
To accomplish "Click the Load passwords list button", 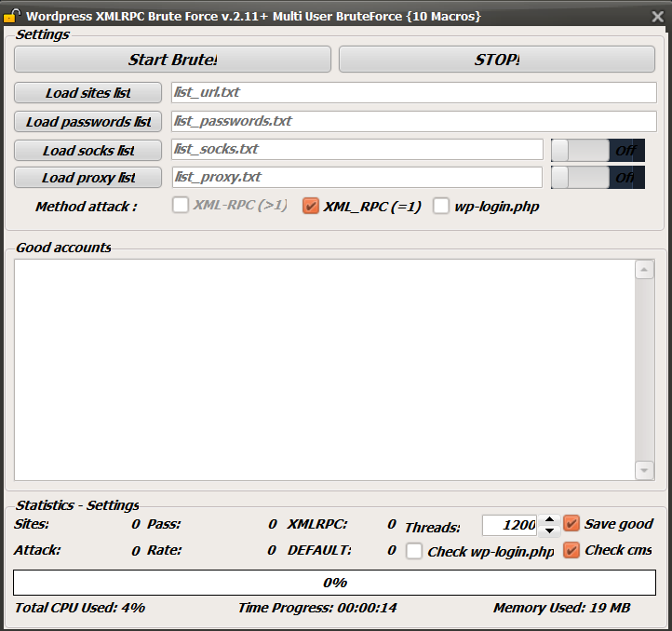I will coord(88,122).
